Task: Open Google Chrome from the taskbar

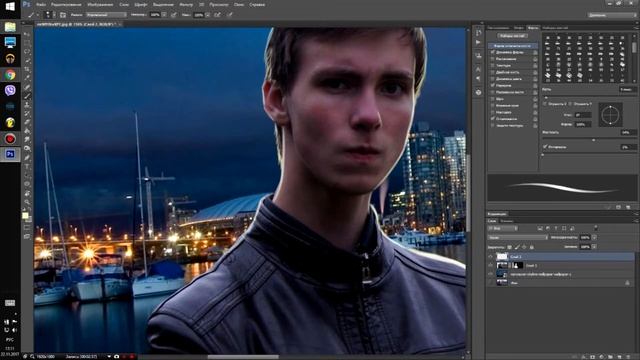Action: pos(10,75)
